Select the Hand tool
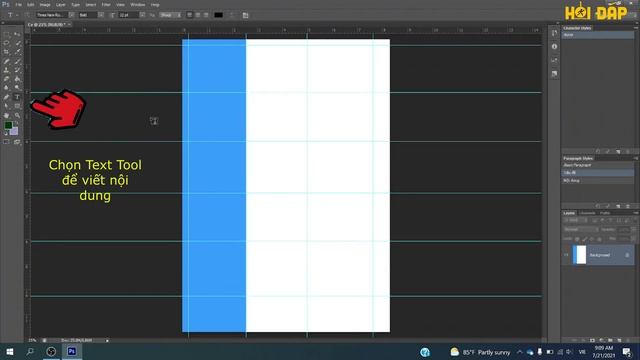This screenshot has height=360, width=640. click(6, 116)
